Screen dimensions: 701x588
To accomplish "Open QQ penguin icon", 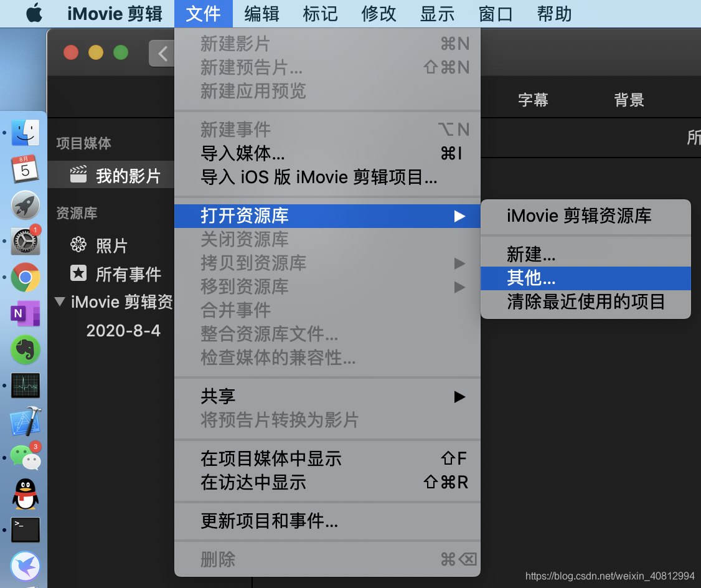I will coord(26,494).
